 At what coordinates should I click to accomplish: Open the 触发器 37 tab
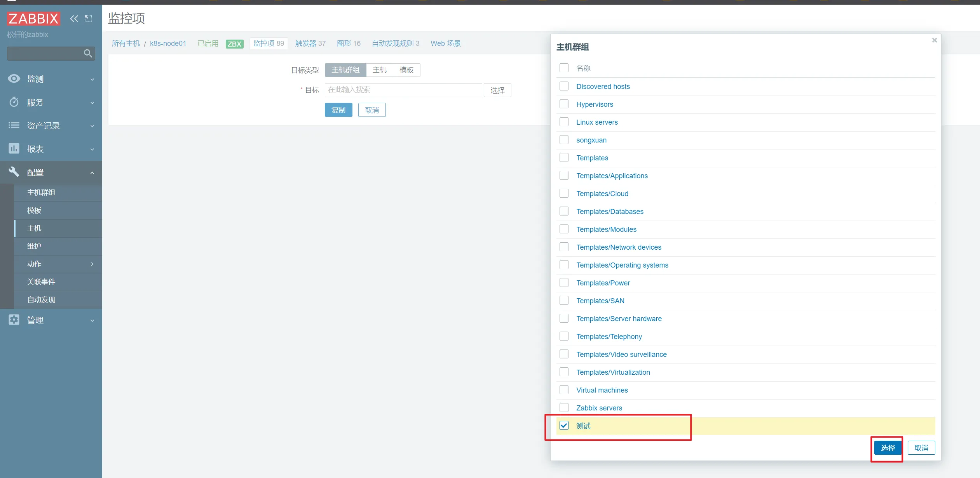tap(310, 43)
